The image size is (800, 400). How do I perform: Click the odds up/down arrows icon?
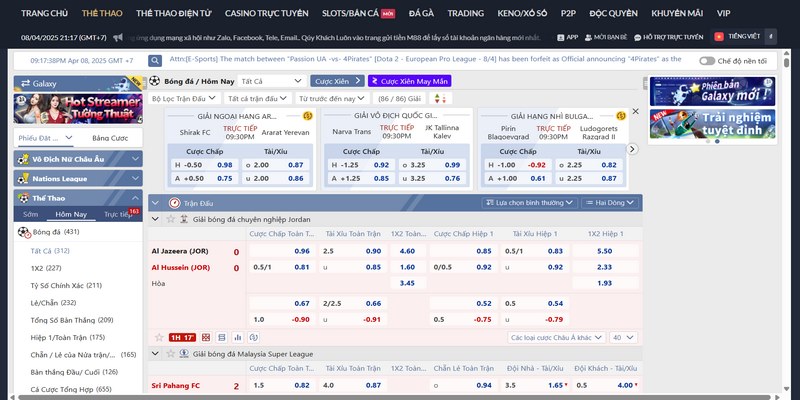pos(440,98)
